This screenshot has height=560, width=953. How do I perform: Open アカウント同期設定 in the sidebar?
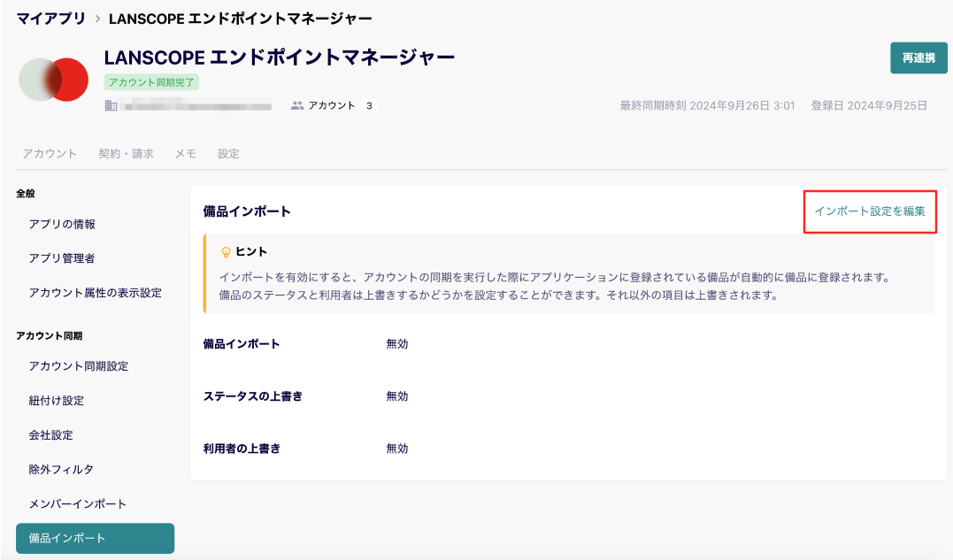click(x=79, y=366)
